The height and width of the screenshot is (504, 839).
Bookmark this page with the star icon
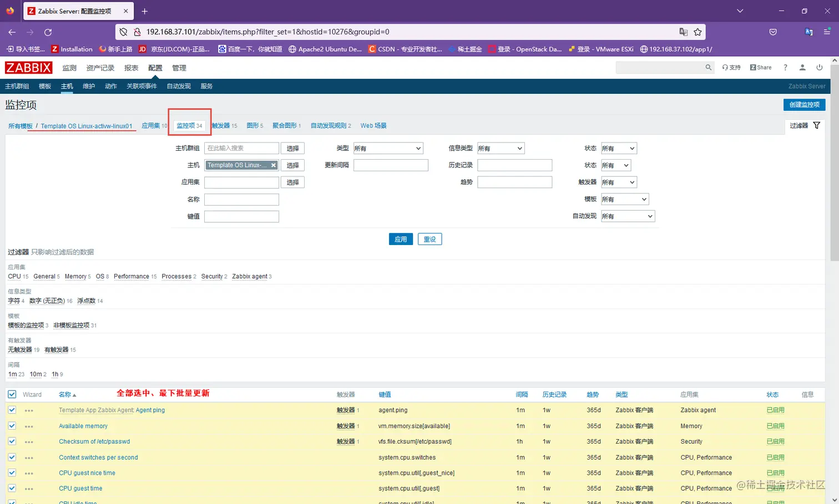pos(698,32)
